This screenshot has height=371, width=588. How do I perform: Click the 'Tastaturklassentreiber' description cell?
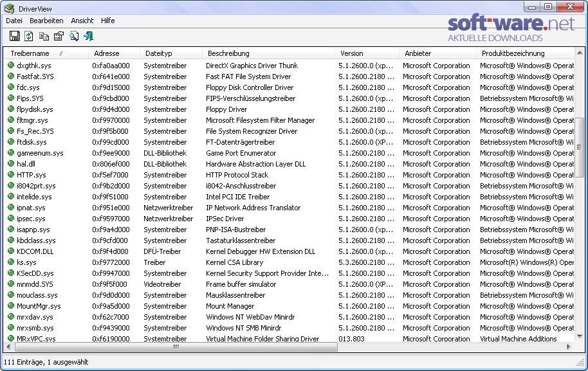241,240
